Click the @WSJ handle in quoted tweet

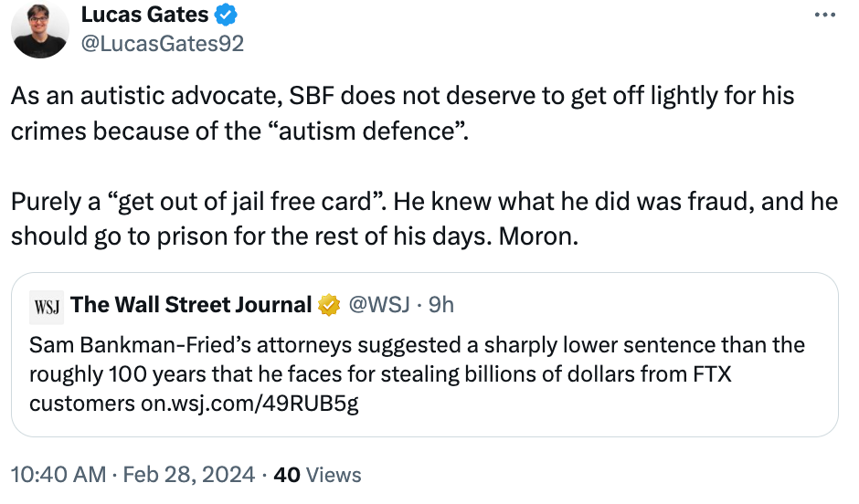pos(379,305)
